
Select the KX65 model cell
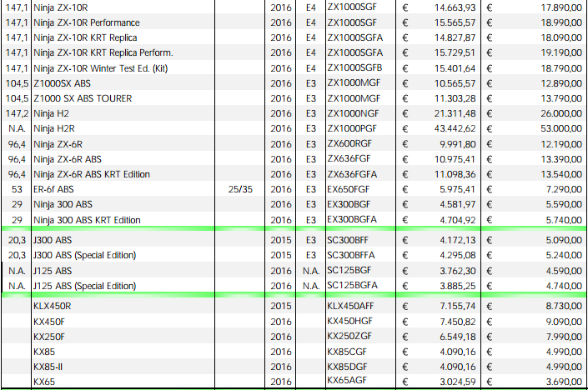tap(44, 382)
